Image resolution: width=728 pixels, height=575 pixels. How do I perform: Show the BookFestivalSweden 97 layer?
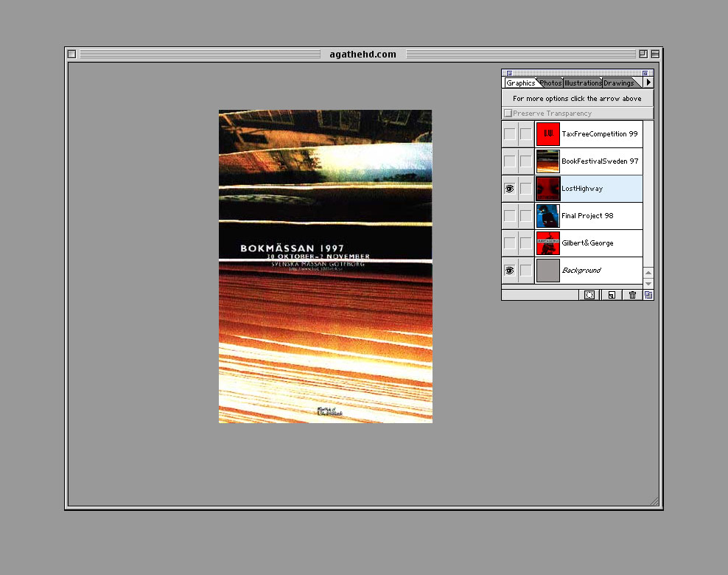509,161
